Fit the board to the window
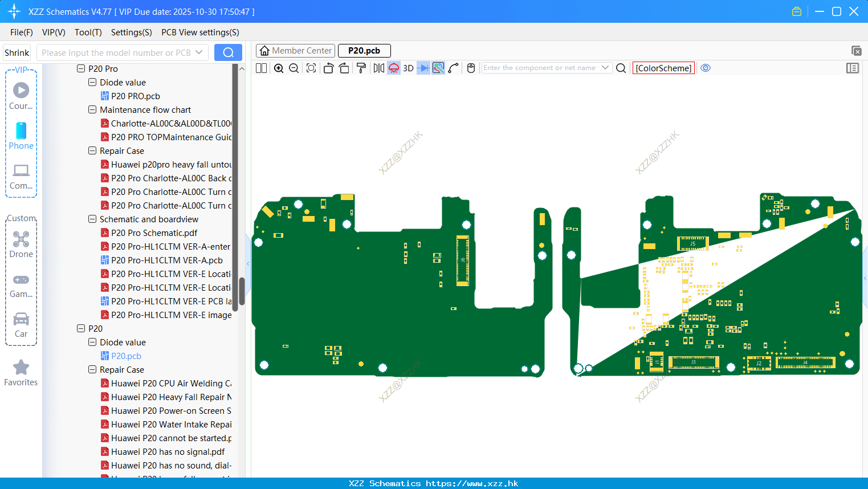The height and width of the screenshot is (489, 868). coord(311,68)
